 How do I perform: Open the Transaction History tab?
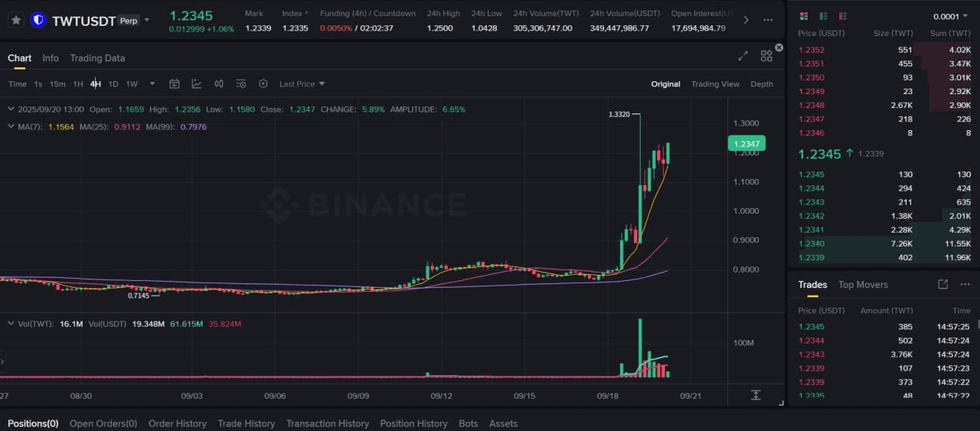click(328, 423)
